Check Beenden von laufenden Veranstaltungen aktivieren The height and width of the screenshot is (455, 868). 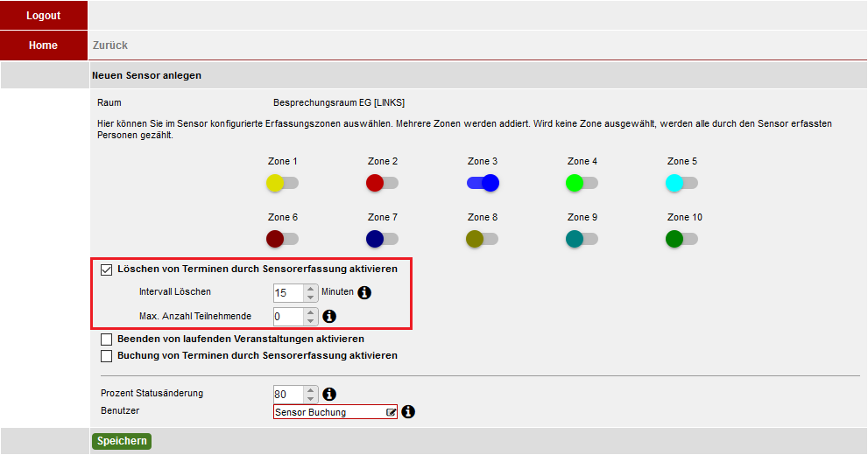coord(106,339)
